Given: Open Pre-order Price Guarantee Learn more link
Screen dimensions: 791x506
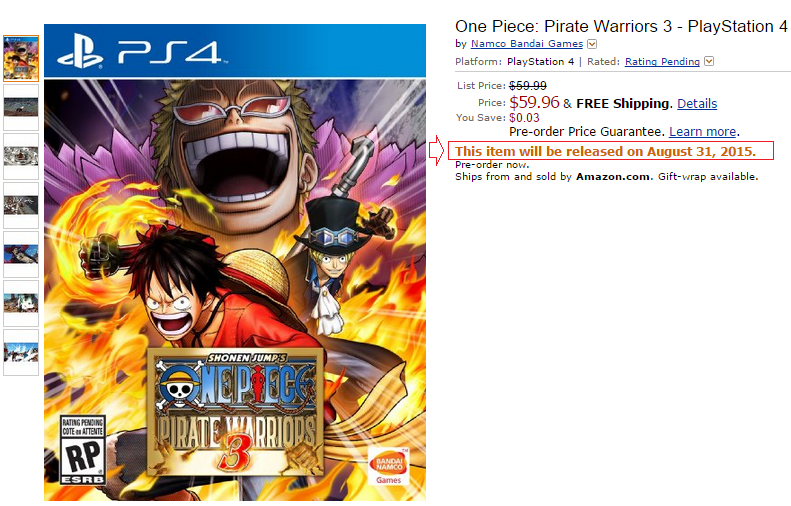Looking at the screenshot, I should coord(702,132).
